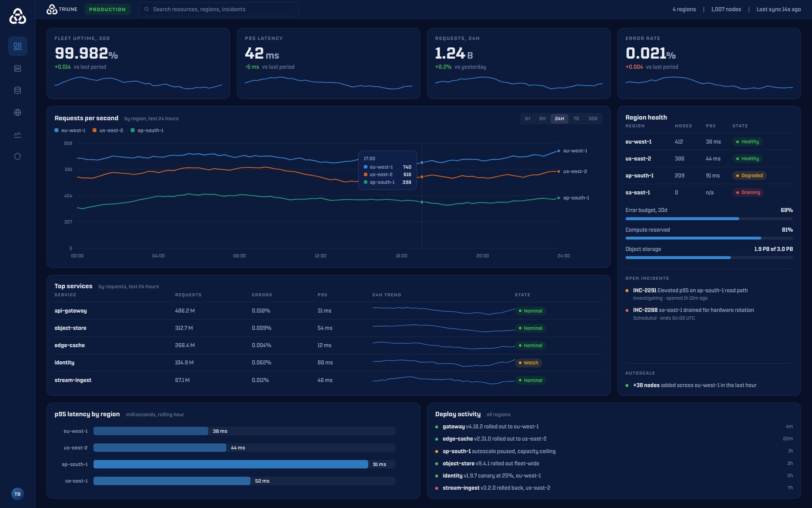Focus the search resources input field

coord(219,9)
